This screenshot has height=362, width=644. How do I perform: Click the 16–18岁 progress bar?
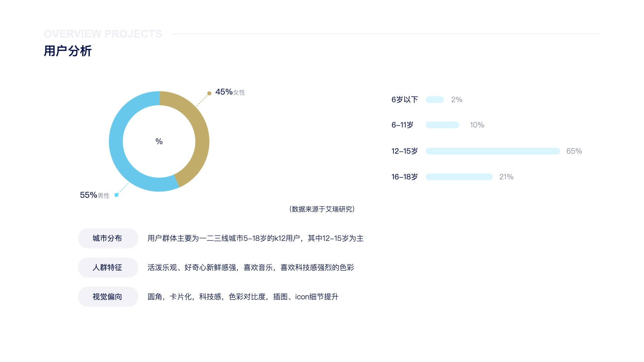(459, 177)
